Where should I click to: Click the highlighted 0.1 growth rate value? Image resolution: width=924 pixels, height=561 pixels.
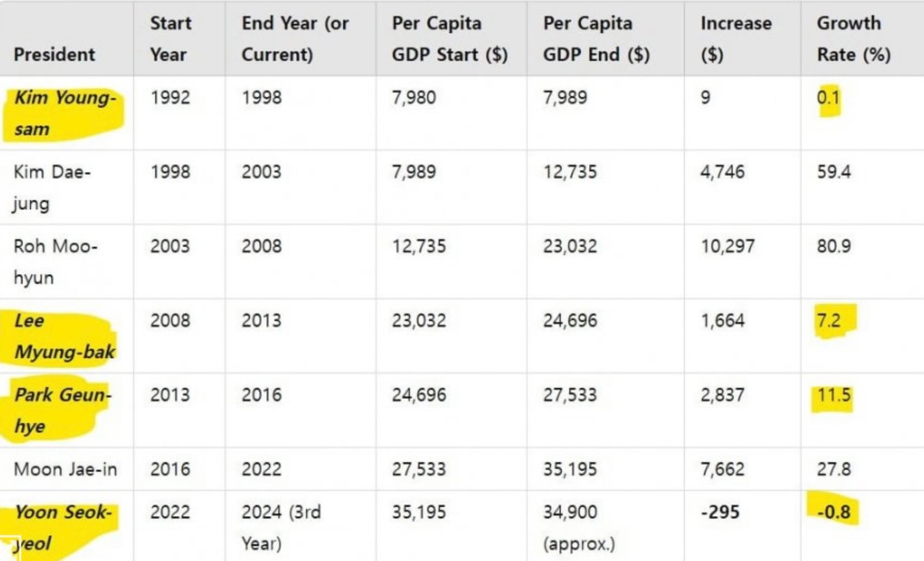[828, 97]
